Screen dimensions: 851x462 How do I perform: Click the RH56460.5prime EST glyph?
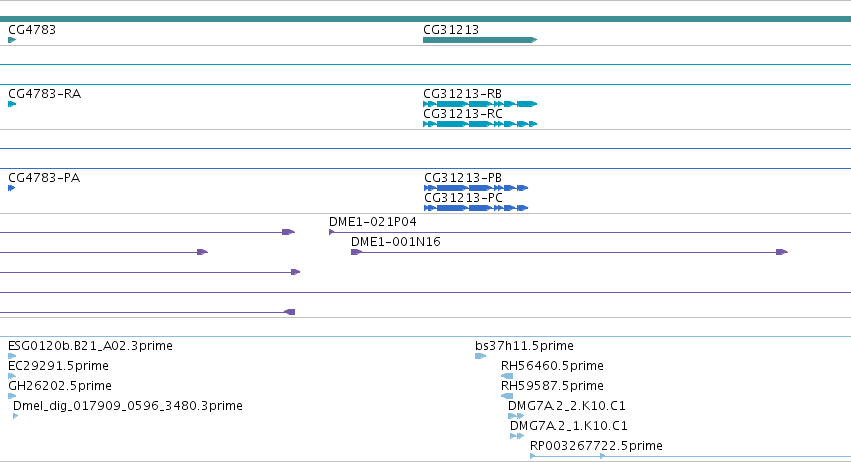(507, 376)
